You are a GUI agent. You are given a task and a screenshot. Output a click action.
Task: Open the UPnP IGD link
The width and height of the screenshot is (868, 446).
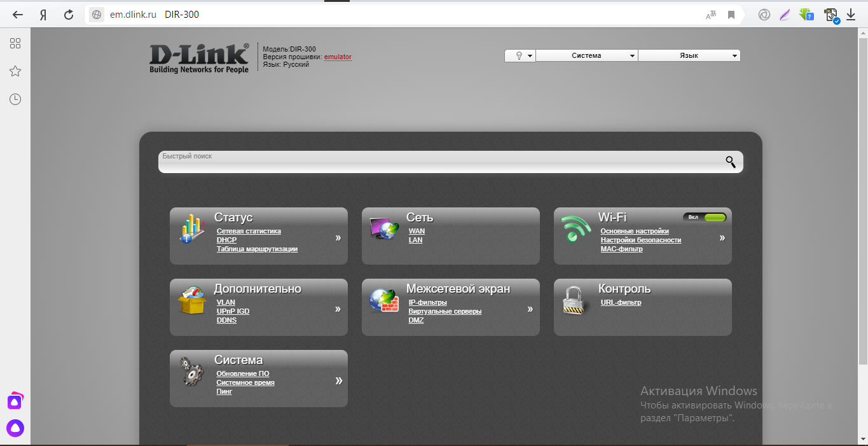tap(233, 312)
